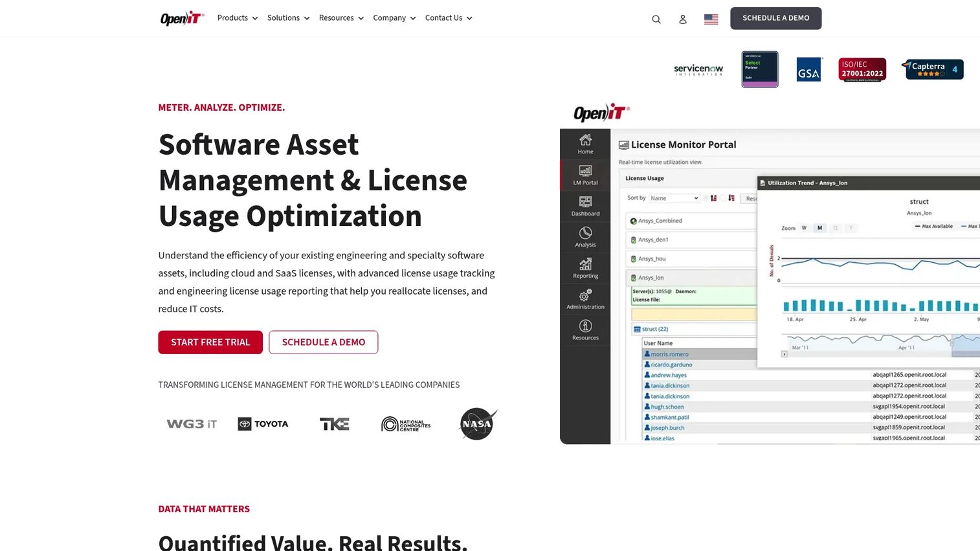Expand the Contact Us menu

(x=449, y=18)
